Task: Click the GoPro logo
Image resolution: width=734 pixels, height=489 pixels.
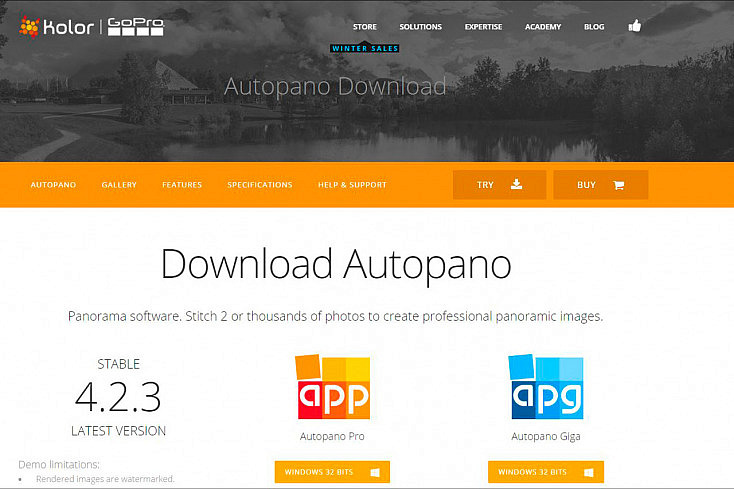Action: tap(136, 27)
